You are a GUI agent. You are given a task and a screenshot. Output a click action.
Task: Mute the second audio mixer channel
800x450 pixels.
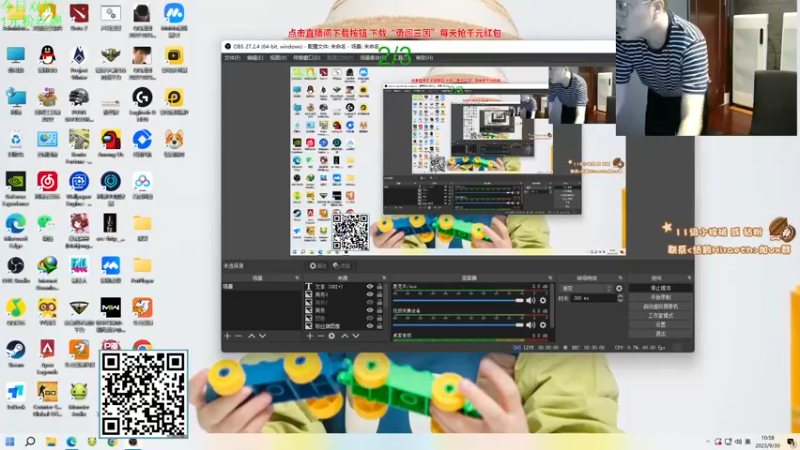pos(531,325)
